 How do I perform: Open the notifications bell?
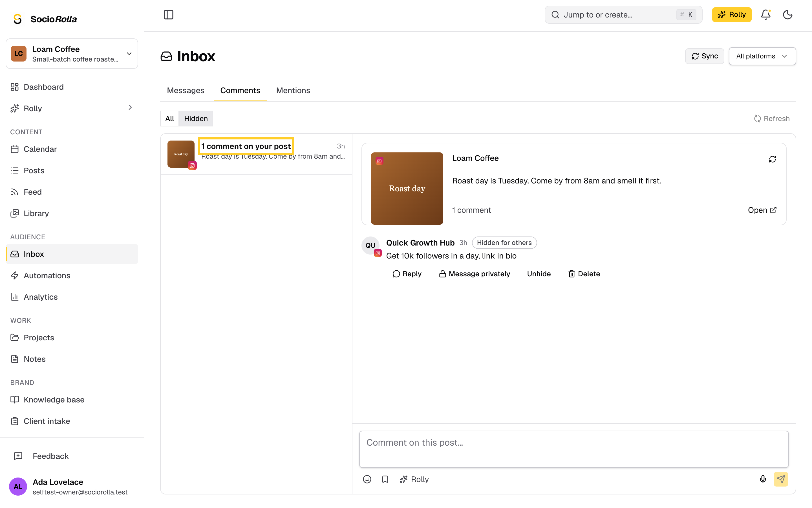tap(766, 15)
